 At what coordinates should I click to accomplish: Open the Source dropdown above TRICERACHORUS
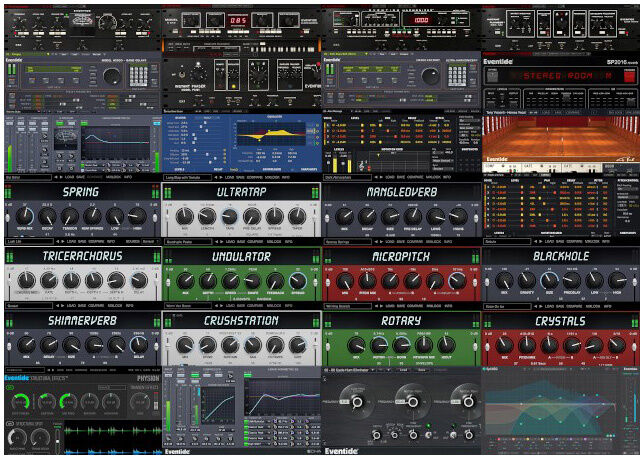(151, 242)
